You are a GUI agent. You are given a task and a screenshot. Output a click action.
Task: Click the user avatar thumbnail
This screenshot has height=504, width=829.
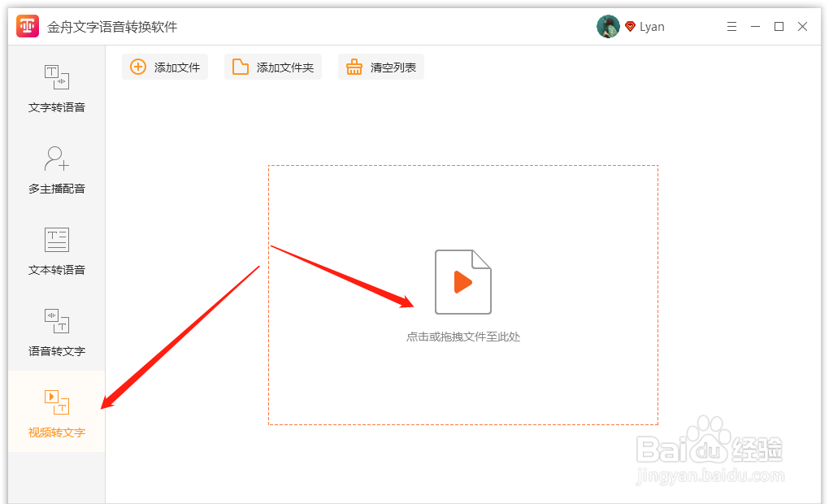pos(607,25)
